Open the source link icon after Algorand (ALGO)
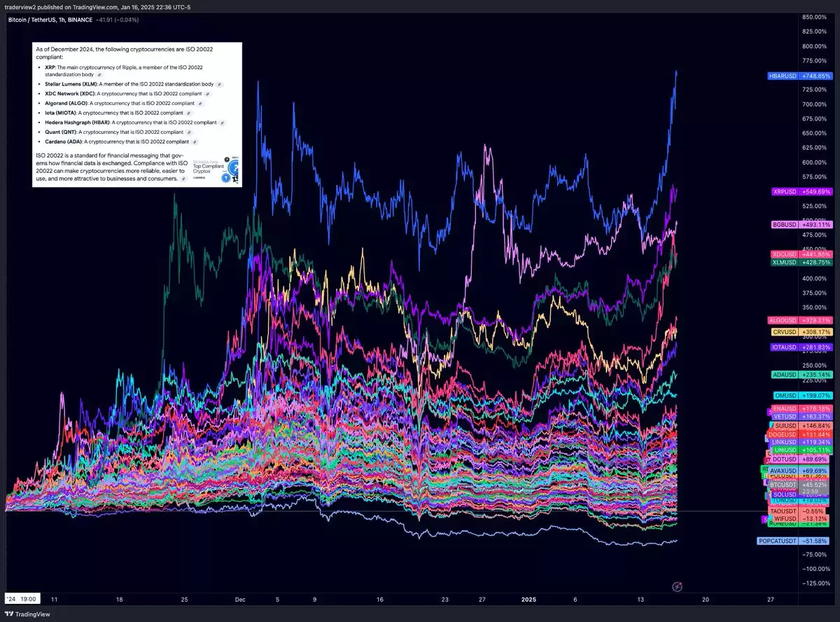 coord(200,103)
